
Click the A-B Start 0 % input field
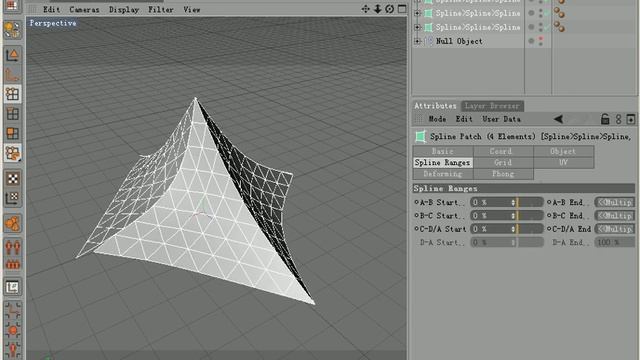[x=490, y=202]
